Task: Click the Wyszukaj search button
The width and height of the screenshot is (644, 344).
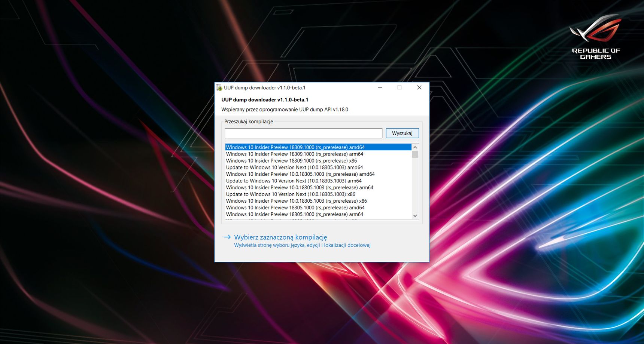Action: point(402,133)
